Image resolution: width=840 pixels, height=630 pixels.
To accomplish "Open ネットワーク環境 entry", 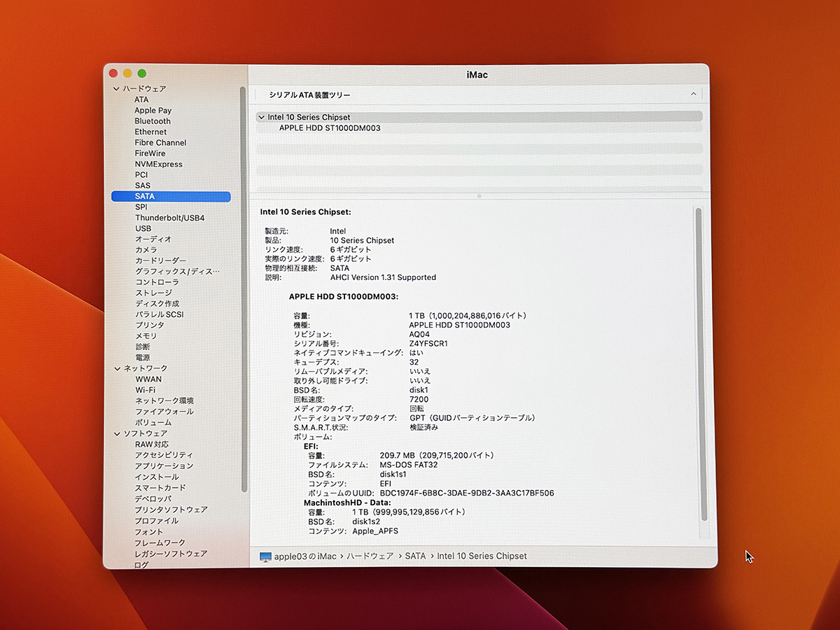I will [x=164, y=401].
